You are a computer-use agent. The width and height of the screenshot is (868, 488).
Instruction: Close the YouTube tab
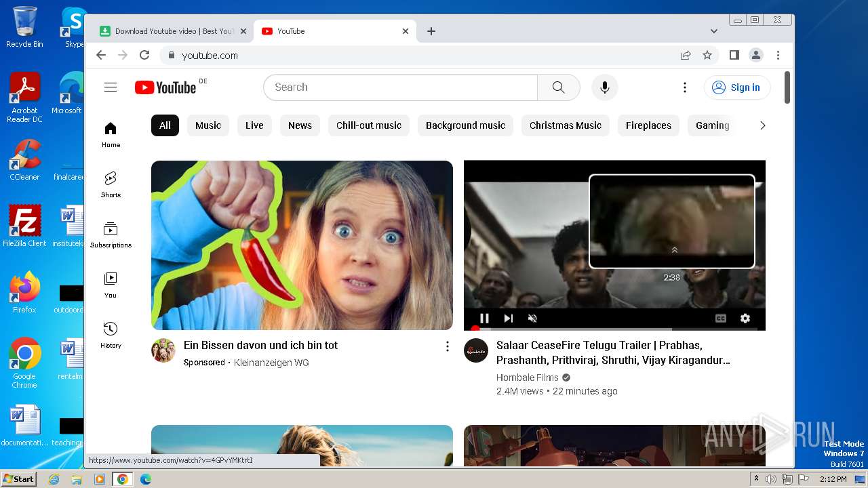coord(406,31)
